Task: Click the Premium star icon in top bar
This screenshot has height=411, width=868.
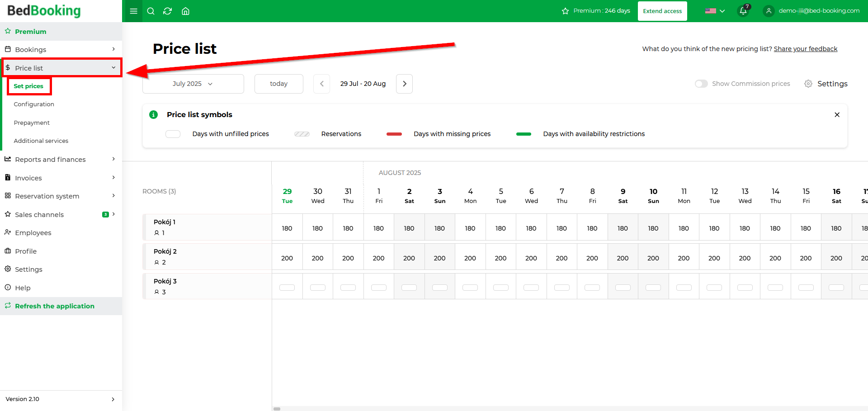Action: coord(565,11)
